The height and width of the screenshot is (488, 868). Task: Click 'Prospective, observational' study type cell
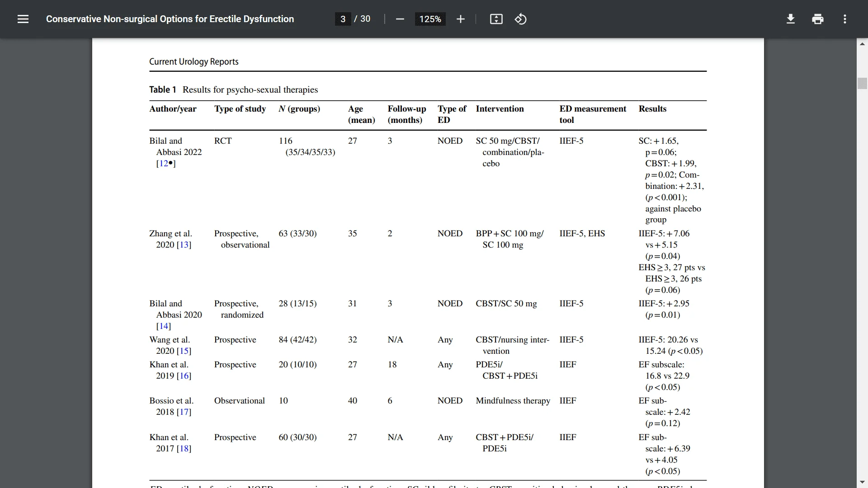(x=242, y=239)
